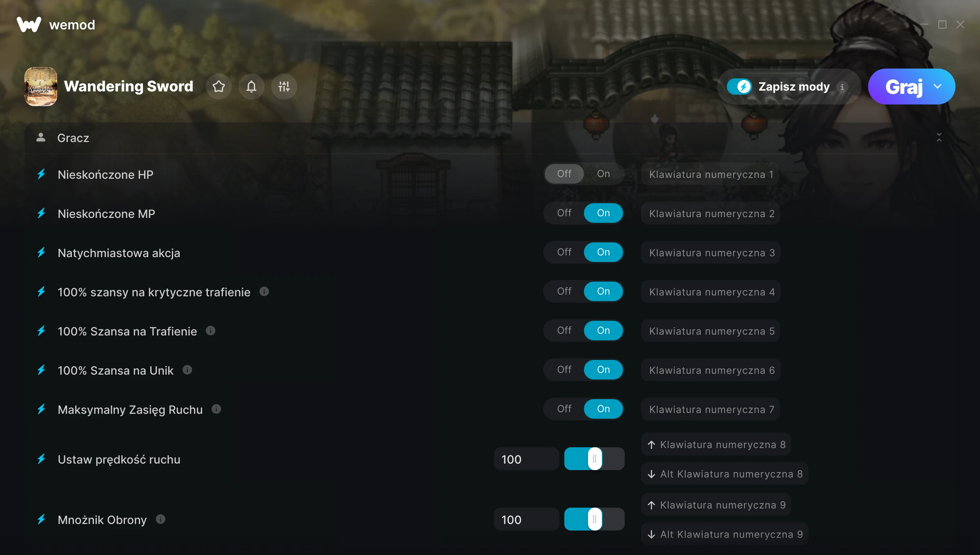Switch Nieskończone MP to Off
Viewport: 980px width, 555px height.
click(x=564, y=213)
